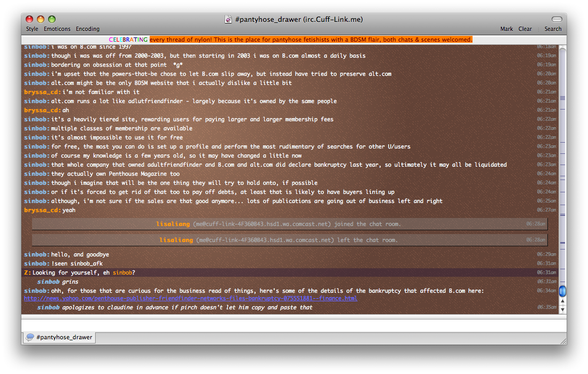Click lisaliang in the joined notice
The image size is (588, 374).
[173, 224]
